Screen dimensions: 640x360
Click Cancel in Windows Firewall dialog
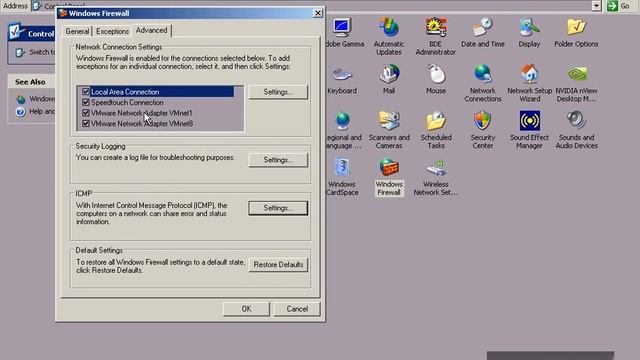[297, 309]
